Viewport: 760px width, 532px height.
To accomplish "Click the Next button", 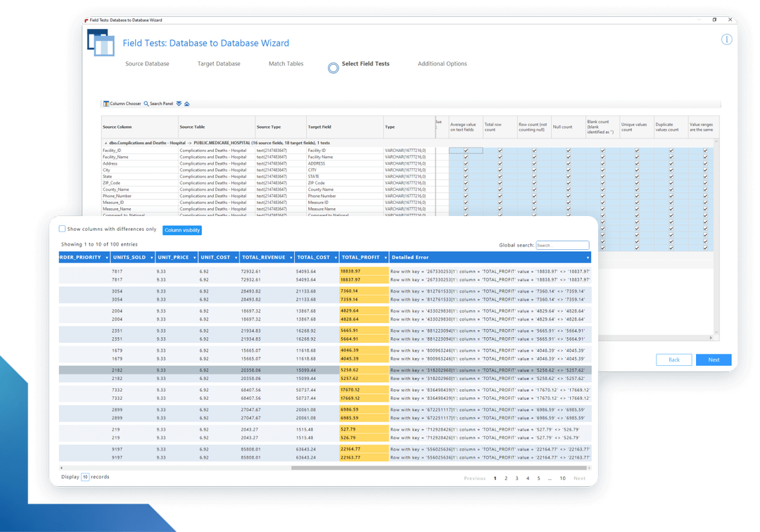I will pyautogui.click(x=714, y=360).
